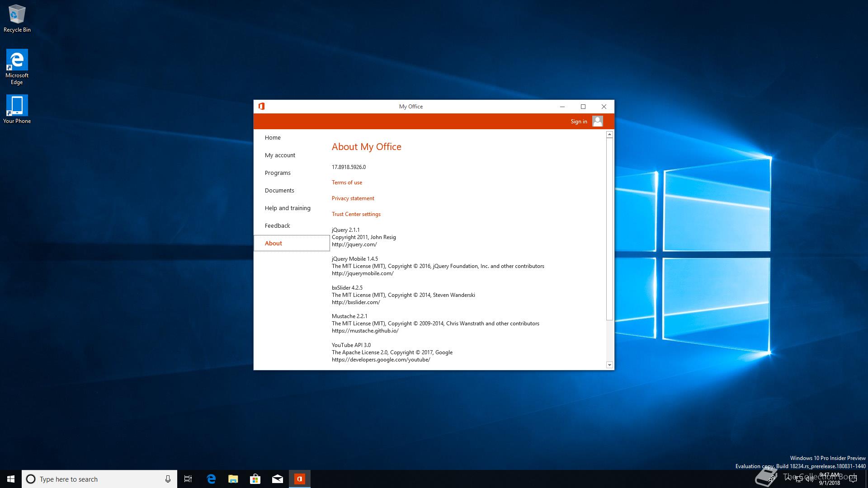Open File Explorer from the taskbar
Image resolution: width=868 pixels, height=488 pixels.
[233, 479]
